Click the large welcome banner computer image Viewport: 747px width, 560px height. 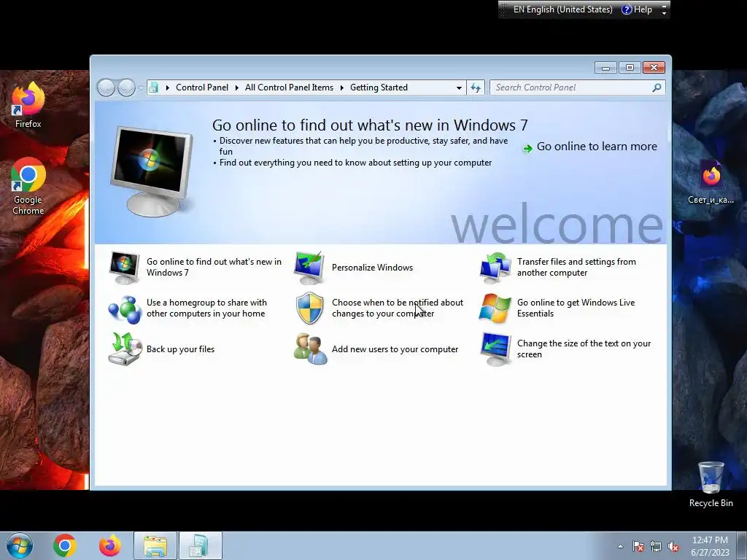(152, 171)
